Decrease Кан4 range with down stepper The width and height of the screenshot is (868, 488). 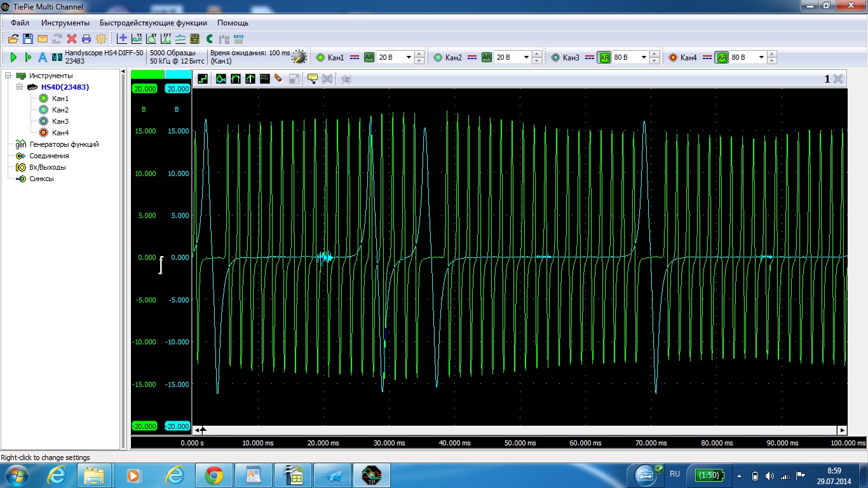tap(771, 61)
